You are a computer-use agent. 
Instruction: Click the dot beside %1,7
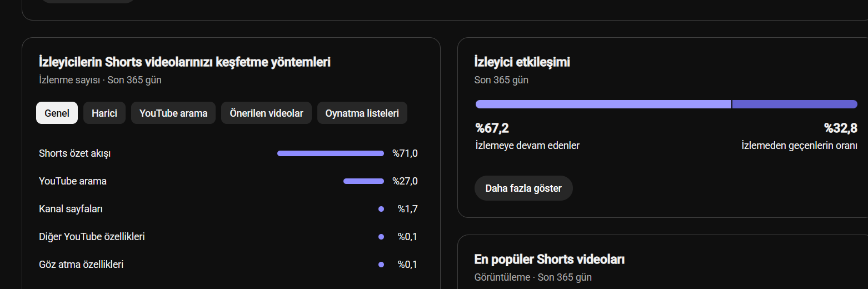pyautogui.click(x=381, y=209)
